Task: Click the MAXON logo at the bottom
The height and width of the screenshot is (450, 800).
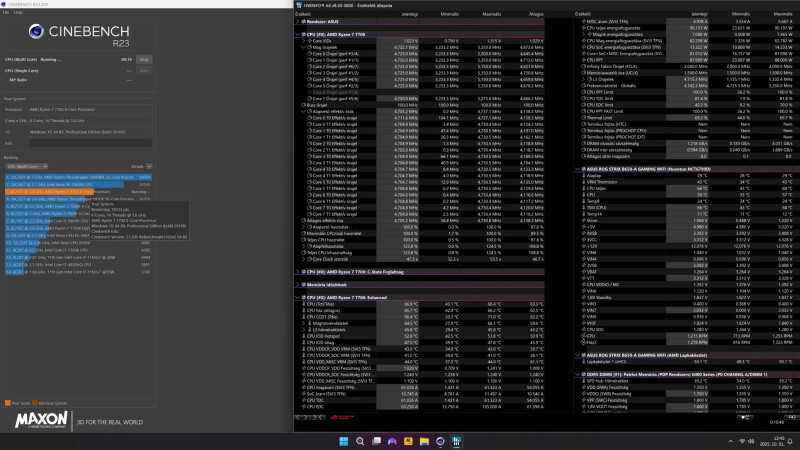Action: [x=41, y=421]
